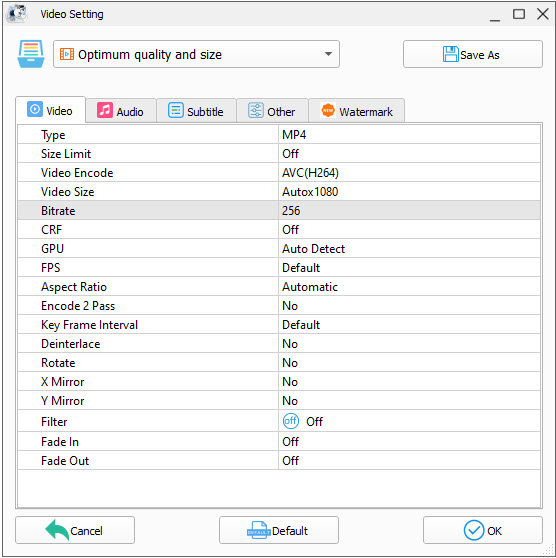Click the blue Video tab icon

(35, 110)
